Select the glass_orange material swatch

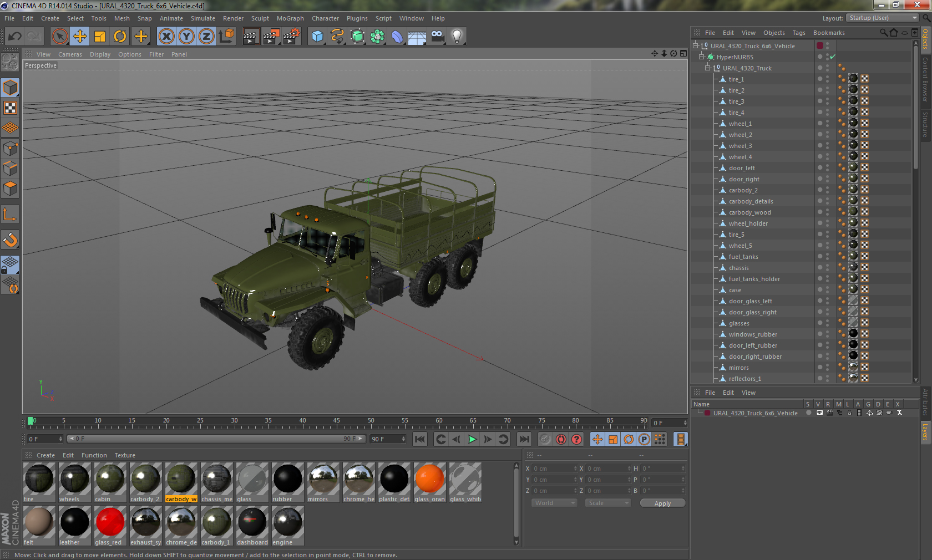(429, 482)
